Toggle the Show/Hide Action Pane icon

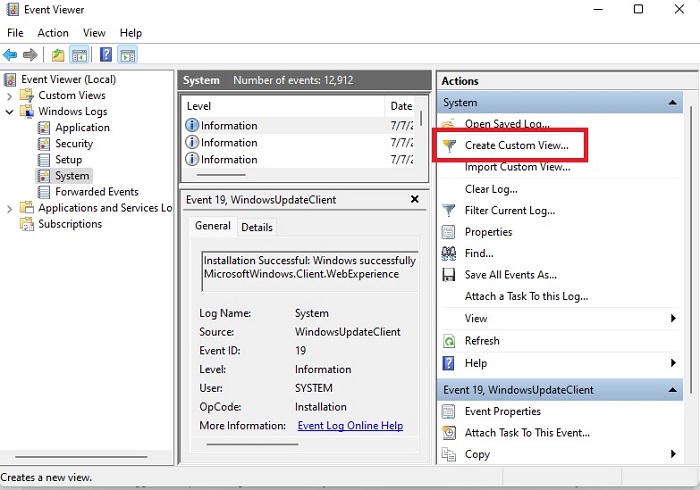coord(128,55)
